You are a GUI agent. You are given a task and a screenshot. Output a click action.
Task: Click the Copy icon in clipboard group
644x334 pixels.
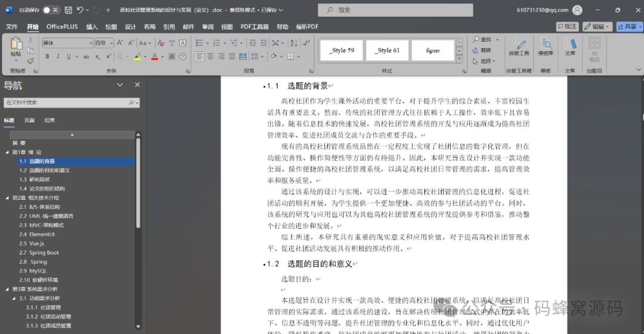[x=30, y=51]
